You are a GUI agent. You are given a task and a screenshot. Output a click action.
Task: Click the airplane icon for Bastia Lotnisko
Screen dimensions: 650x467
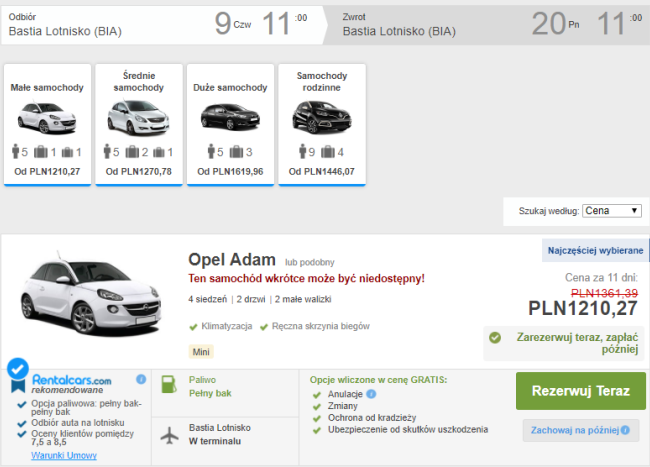[x=170, y=435]
